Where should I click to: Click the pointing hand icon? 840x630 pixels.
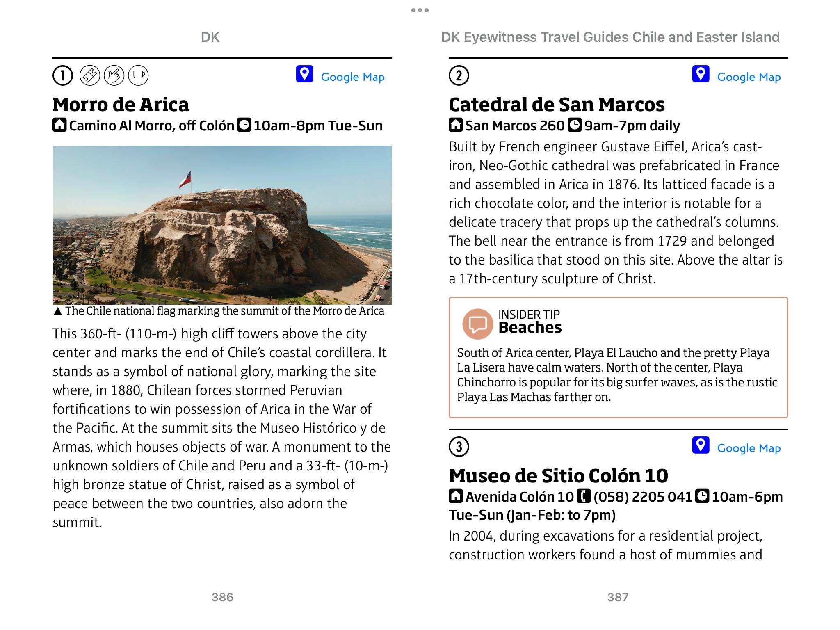114,76
